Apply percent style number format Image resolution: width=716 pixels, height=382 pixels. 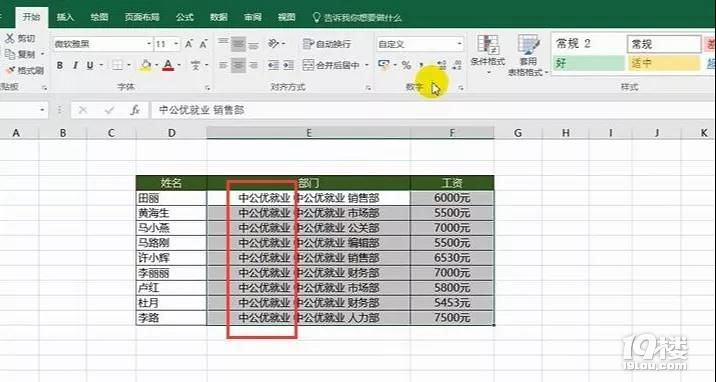pos(406,65)
